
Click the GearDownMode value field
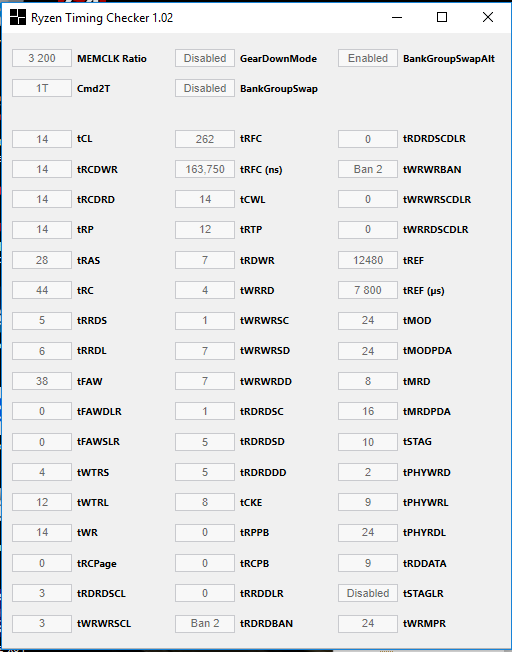(205, 58)
